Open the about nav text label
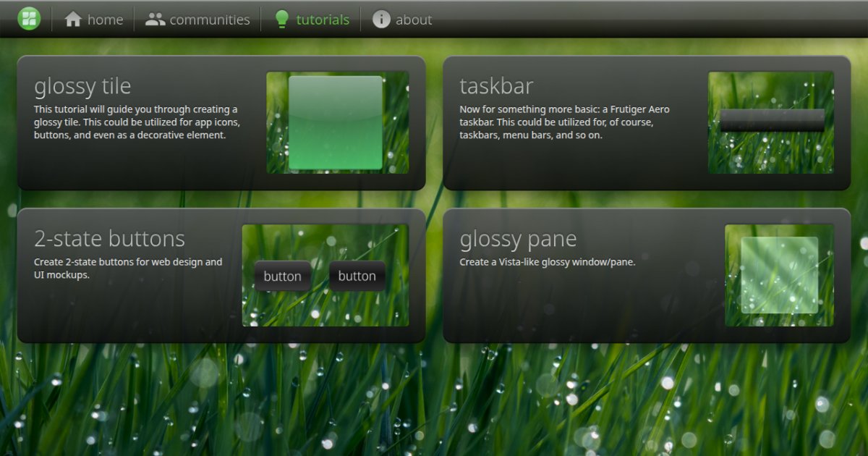Viewport: 868px width, 456px height. (414, 20)
